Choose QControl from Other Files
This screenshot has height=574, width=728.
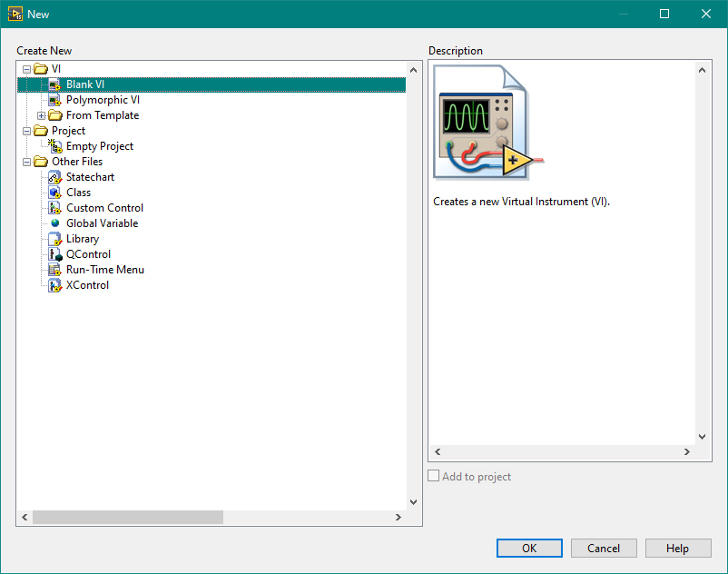(x=88, y=254)
